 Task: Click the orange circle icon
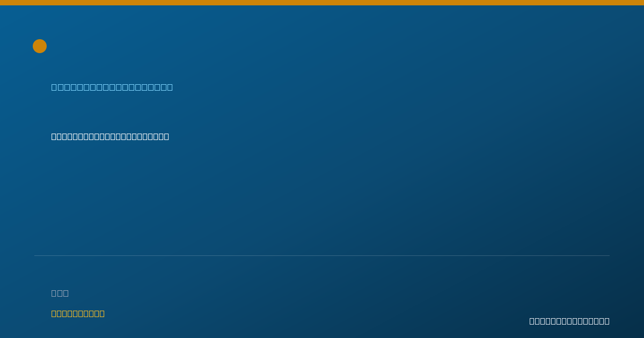click(x=40, y=46)
